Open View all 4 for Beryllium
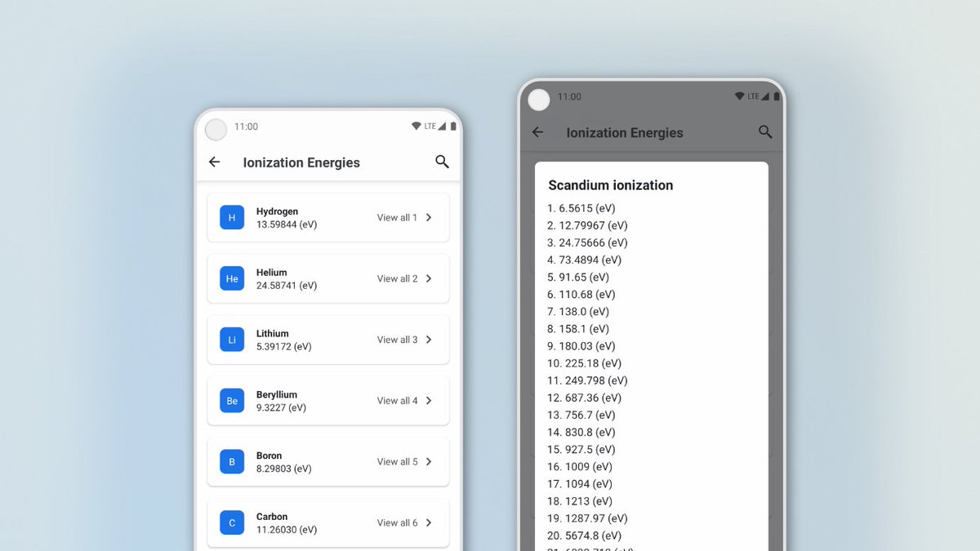980x551 pixels. 397,401
